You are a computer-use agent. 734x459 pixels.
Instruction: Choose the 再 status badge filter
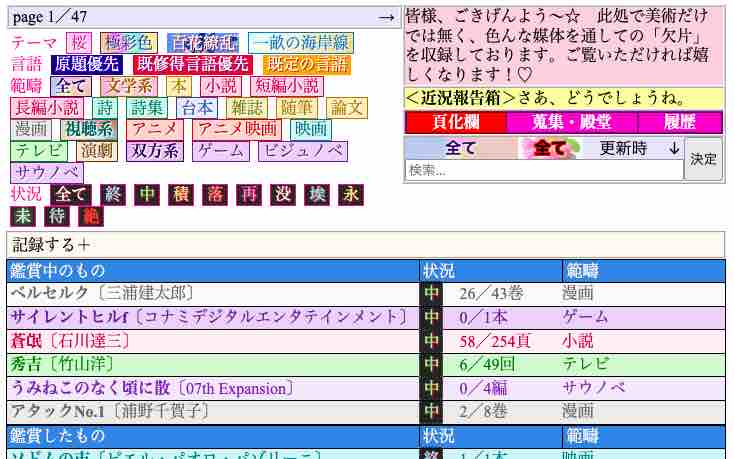248,195
